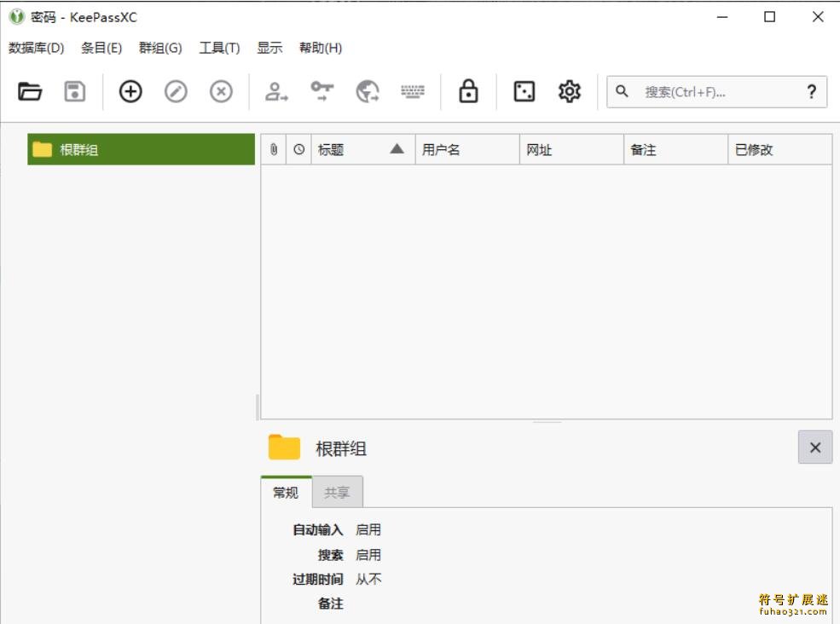The image size is (840, 624).
Task: Copy URL with the globe icon
Action: pyautogui.click(x=368, y=91)
